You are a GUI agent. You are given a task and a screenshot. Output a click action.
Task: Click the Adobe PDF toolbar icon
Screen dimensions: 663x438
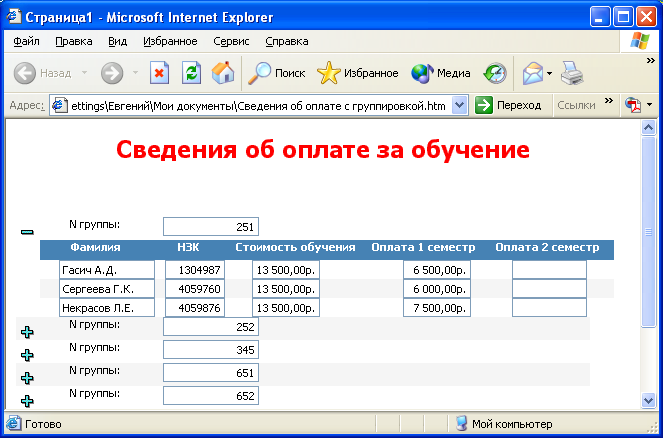(633, 105)
